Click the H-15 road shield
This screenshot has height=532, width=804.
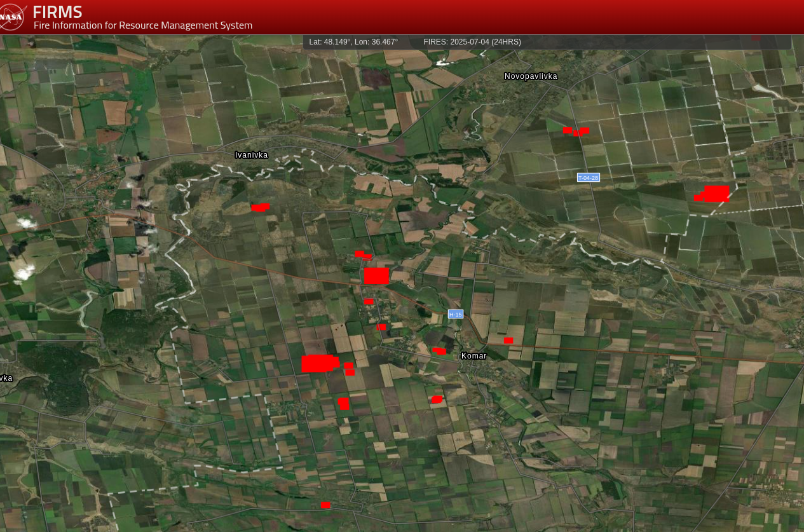(456, 314)
